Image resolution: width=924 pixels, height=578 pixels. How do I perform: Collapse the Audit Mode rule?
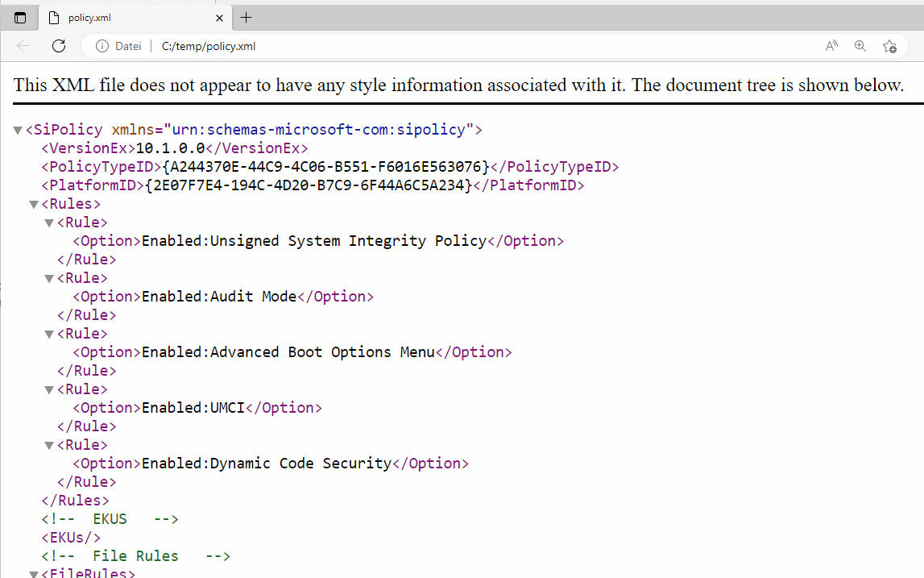click(48, 278)
